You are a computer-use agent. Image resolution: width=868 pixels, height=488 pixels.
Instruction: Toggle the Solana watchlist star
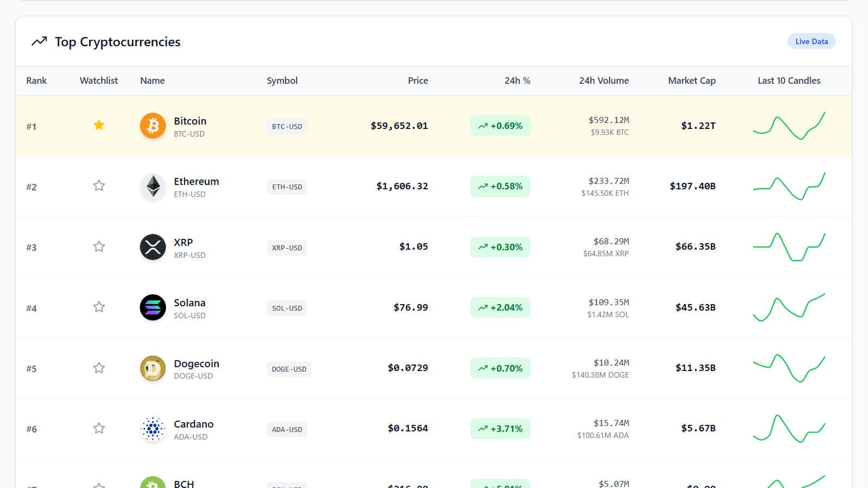click(x=99, y=307)
